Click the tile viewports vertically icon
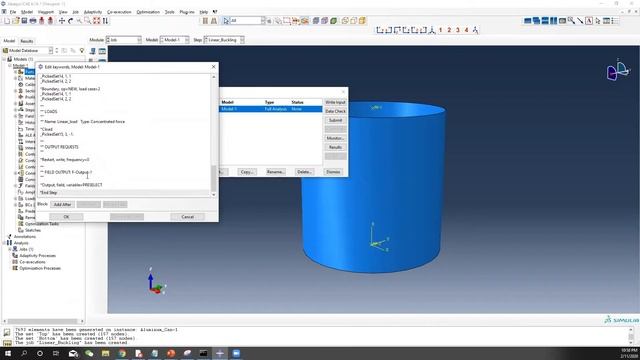 [x=553, y=21]
